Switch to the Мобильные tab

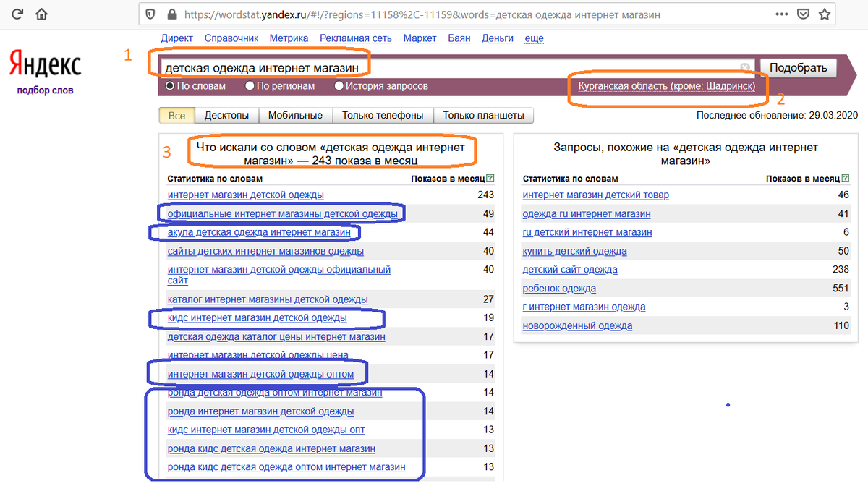[x=295, y=116]
